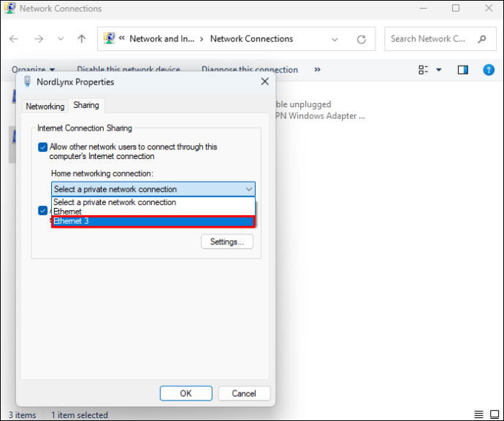The height and width of the screenshot is (421, 504).
Task: Open the Home networking connection combo box
Action: 153,189
